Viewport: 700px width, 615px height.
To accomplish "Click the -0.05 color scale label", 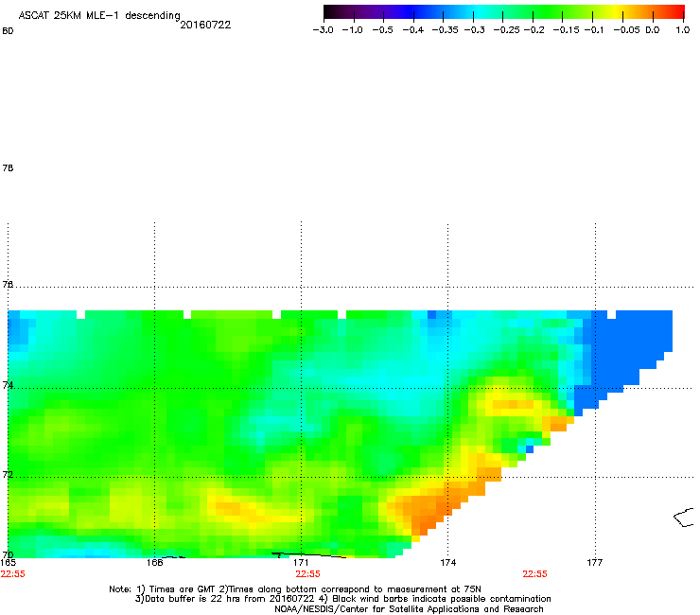I will [x=627, y=30].
